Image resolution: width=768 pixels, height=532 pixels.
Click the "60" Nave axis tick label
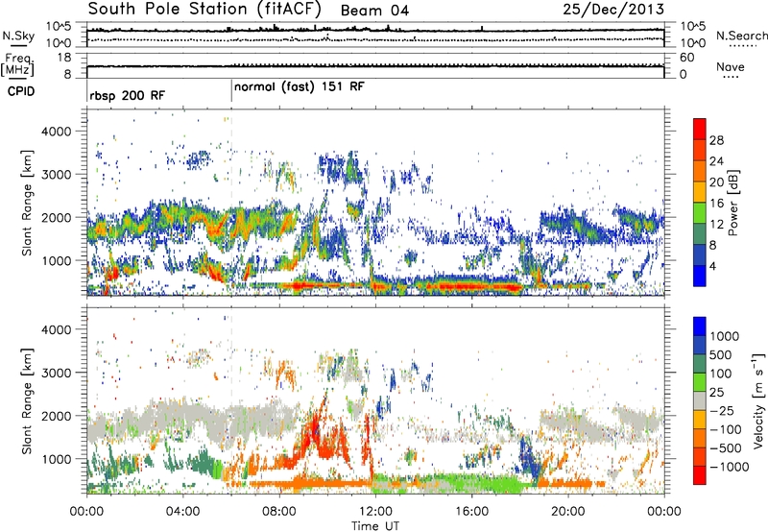pyautogui.click(x=686, y=58)
